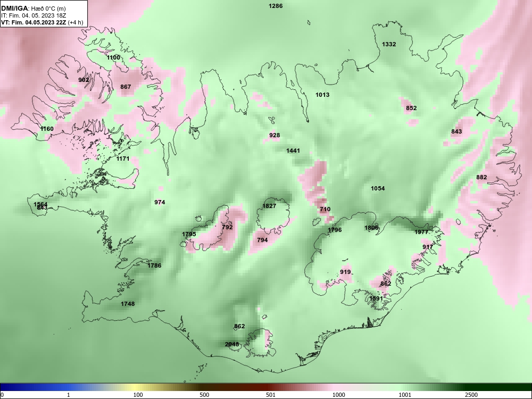Click the 794 value label

point(262,240)
